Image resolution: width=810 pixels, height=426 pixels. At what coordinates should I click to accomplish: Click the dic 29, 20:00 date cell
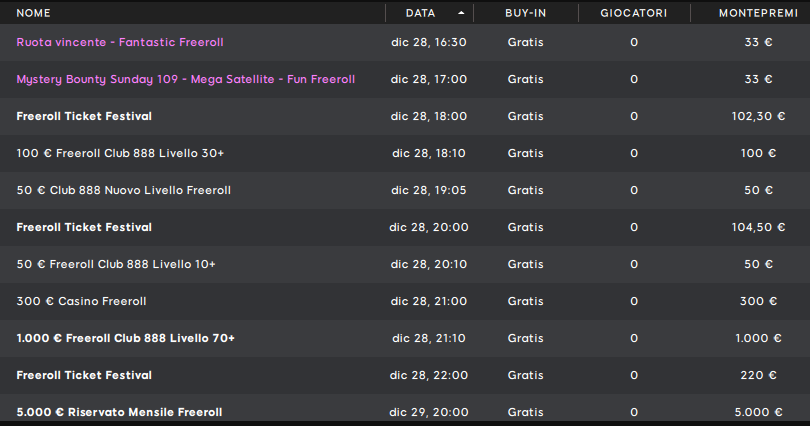pos(429,413)
